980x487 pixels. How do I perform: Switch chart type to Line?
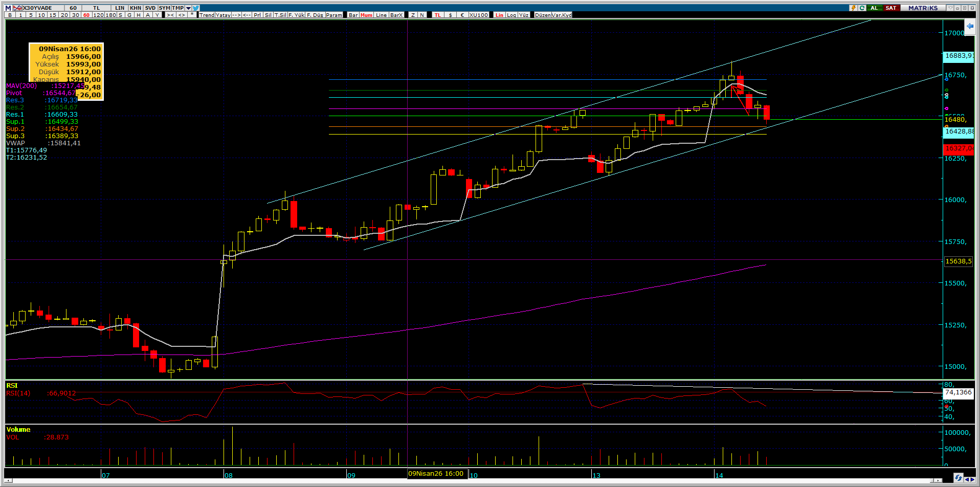tap(382, 15)
